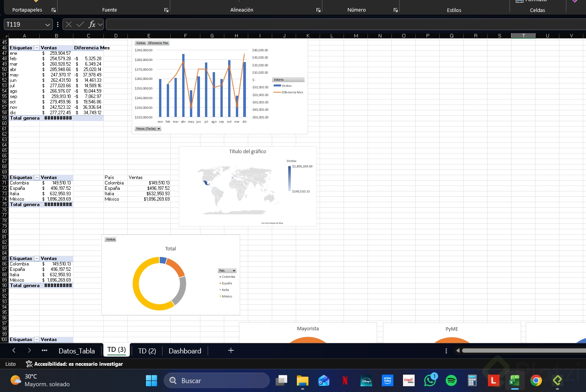Expand the function list dropdown beside fx
The width and height of the screenshot is (586, 392).
coord(100,25)
